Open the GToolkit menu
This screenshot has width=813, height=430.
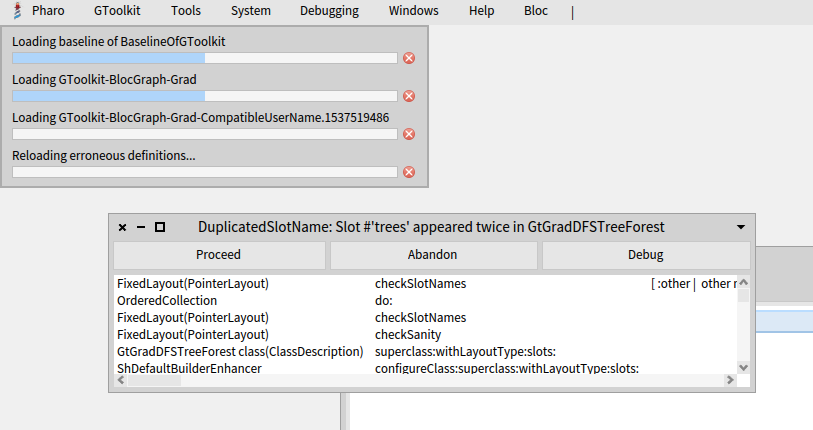point(117,11)
